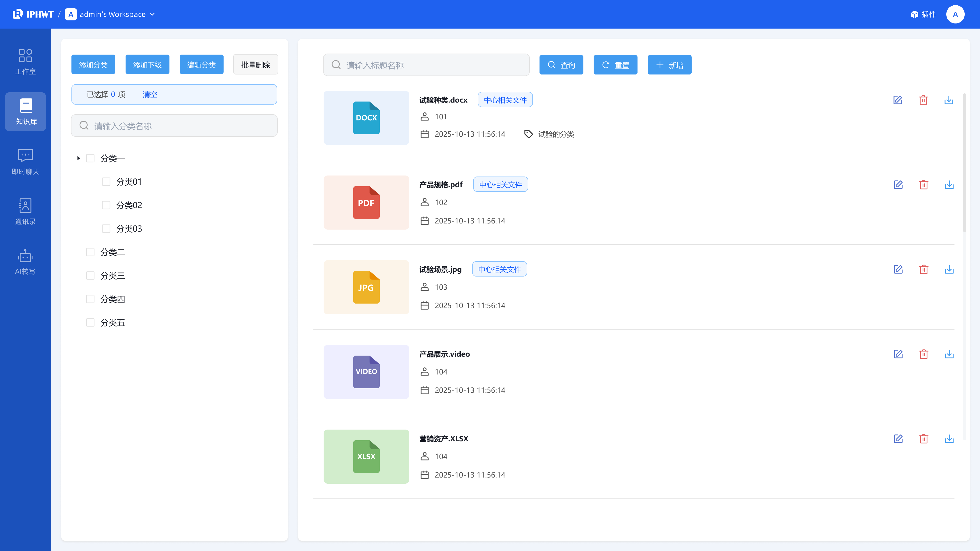This screenshot has width=980, height=551.
Task: Click the XLSX file type icon
Action: pos(366,457)
